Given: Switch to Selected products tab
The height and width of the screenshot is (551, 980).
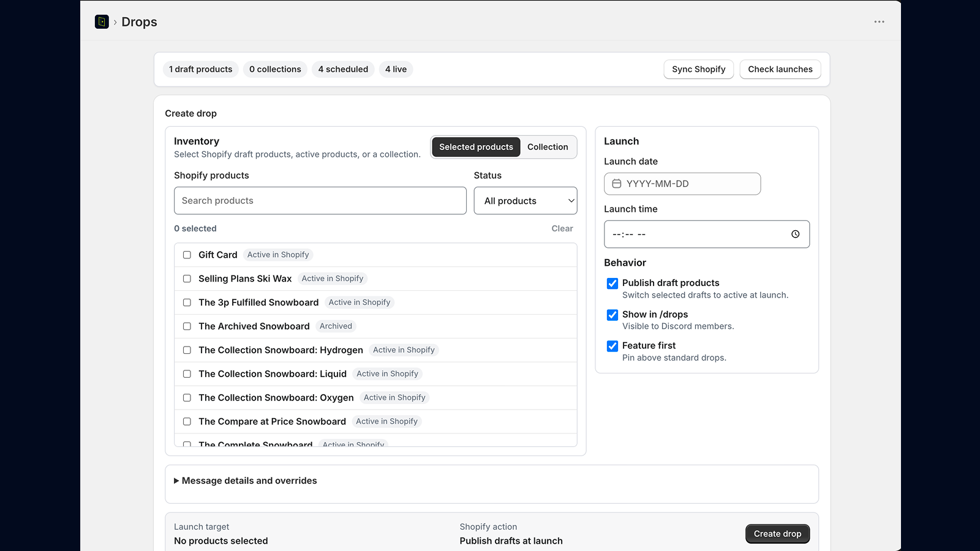Looking at the screenshot, I should [476, 147].
